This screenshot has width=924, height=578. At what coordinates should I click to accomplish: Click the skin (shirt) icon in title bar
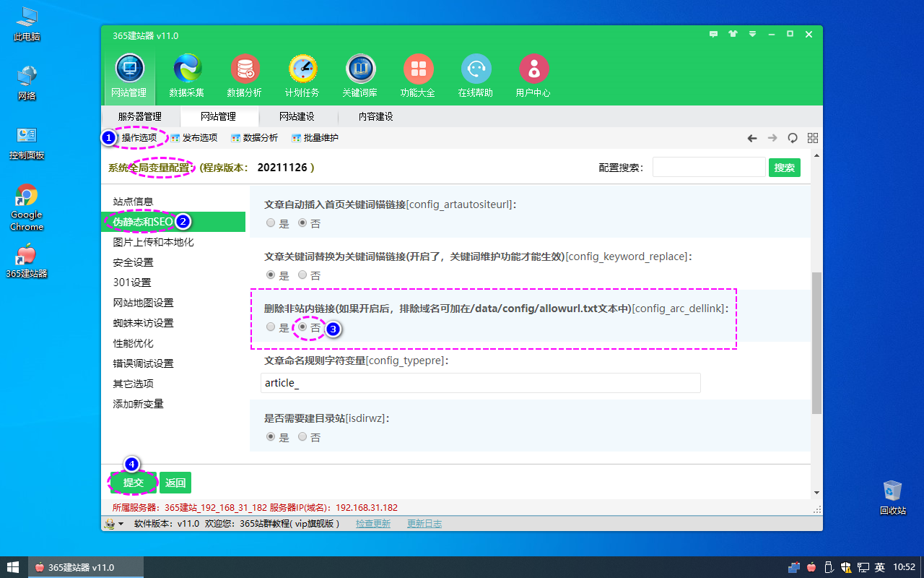tap(733, 34)
